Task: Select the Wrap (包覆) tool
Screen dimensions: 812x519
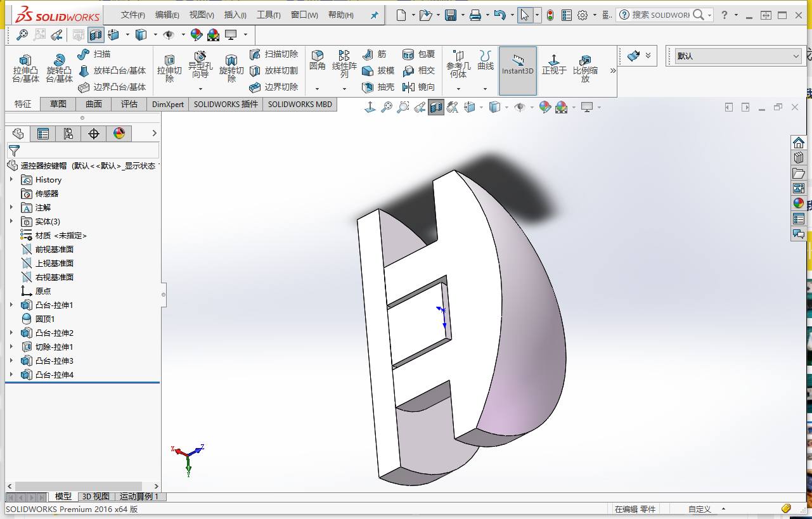Action: 418,54
